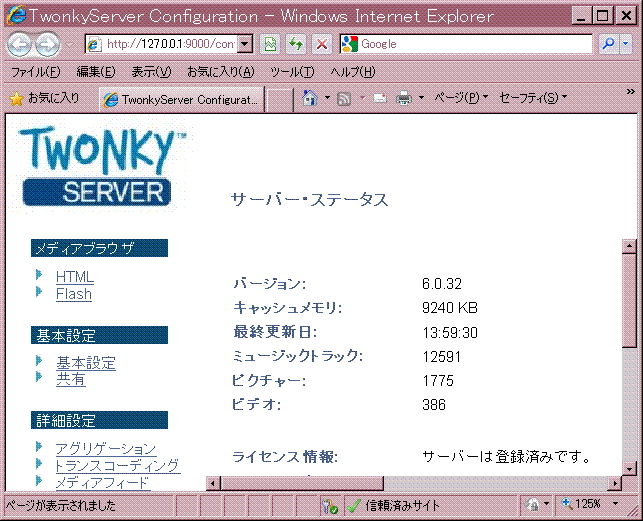Open the address bar dropdown arrow
This screenshot has width=643, height=521.
pyautogui.click(x=244, y=44)
